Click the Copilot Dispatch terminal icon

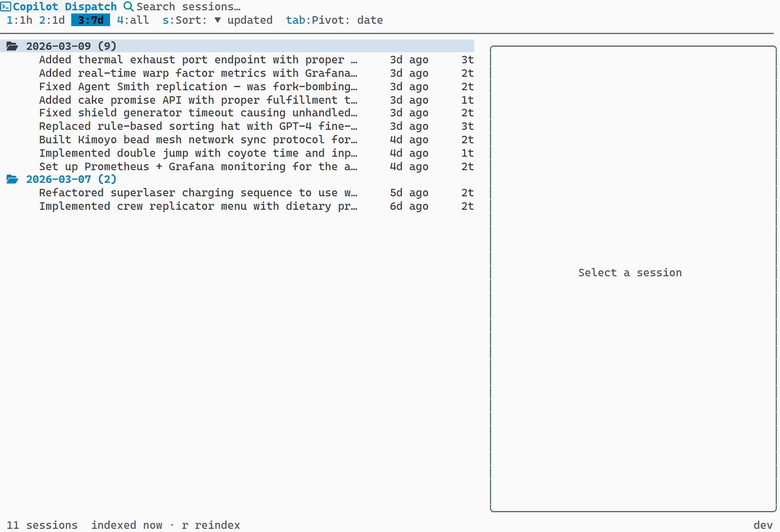click(6, 6)
